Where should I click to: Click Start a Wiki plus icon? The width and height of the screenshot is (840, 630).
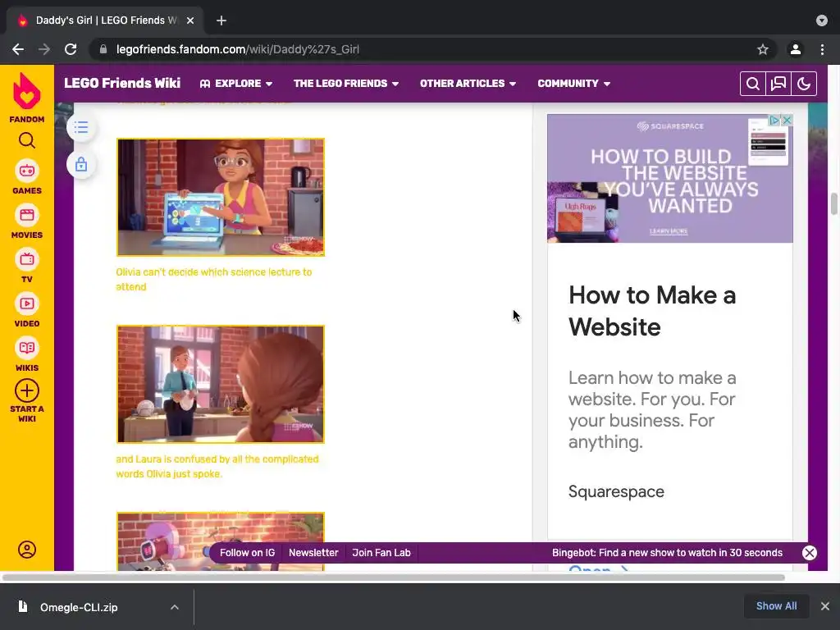pyautogui.click(x=27, y=390)
